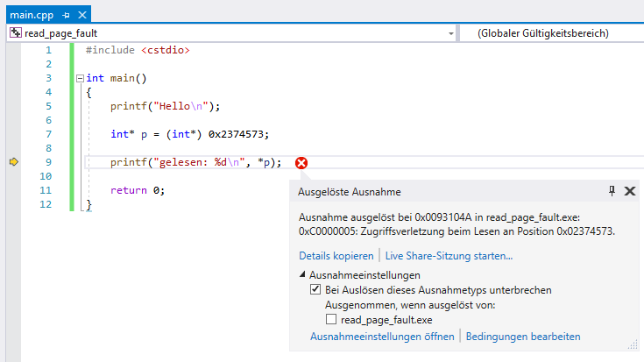The width and height of the screenshot is (644, 362).
Task: Click the Details kopieren link
Action: [337, 256]
